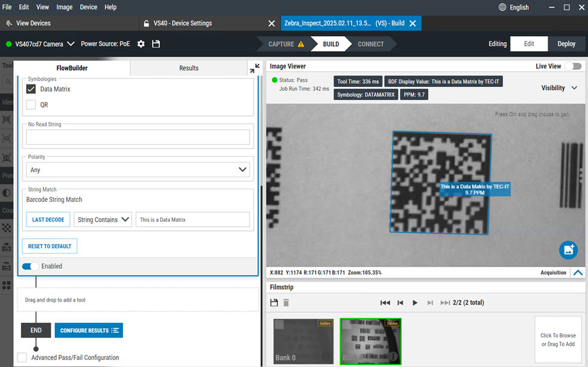This screenshot has height=367, width=588.
Task: Click 'Symbology: DATAMATRIX' result text
Action: tap(365, 95)
